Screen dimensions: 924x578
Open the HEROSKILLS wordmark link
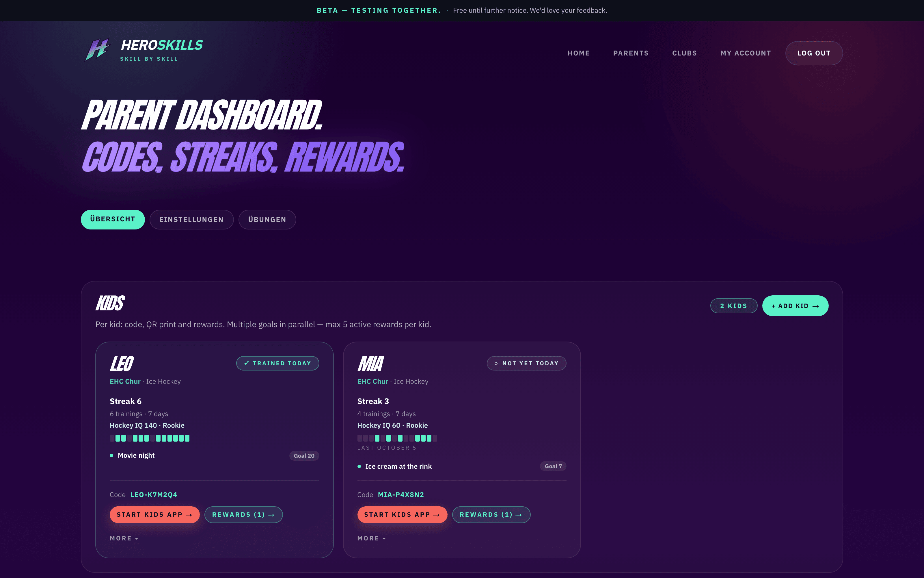(x=162, y=45)
